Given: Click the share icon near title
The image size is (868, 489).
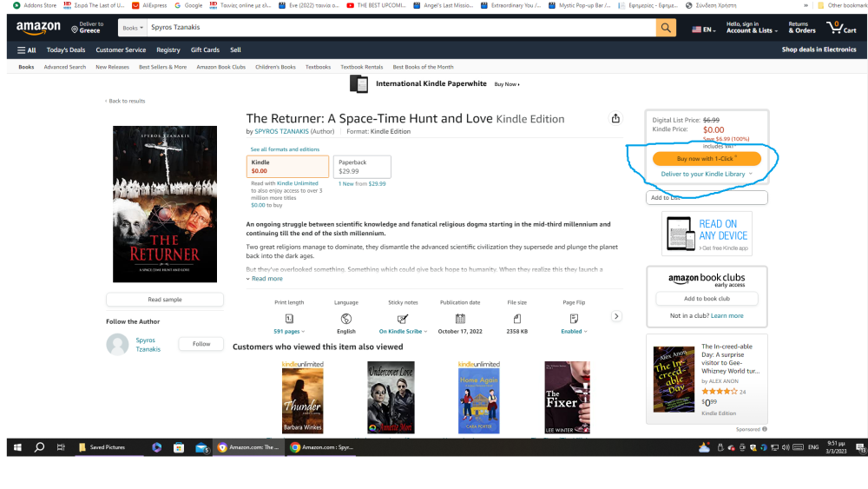Looking at the screenshot, I should click(x=615, y=118).
